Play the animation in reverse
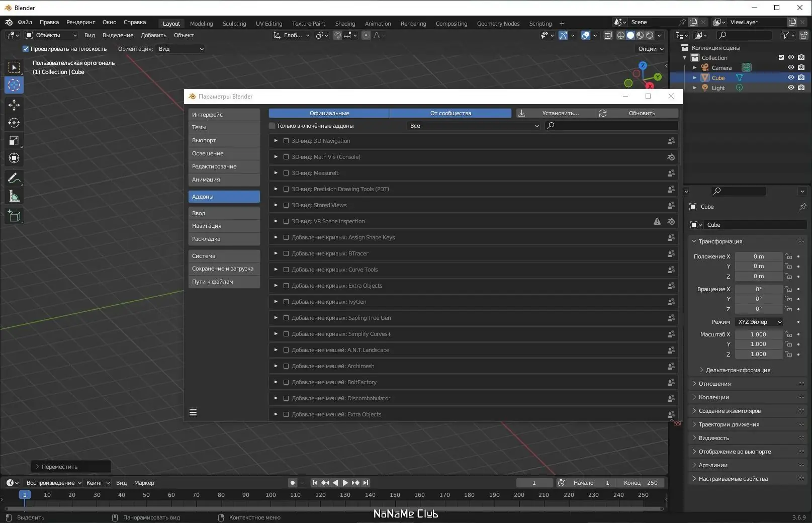Image resolution: width=812 pixels, height=523 pixels. point(335,483)
